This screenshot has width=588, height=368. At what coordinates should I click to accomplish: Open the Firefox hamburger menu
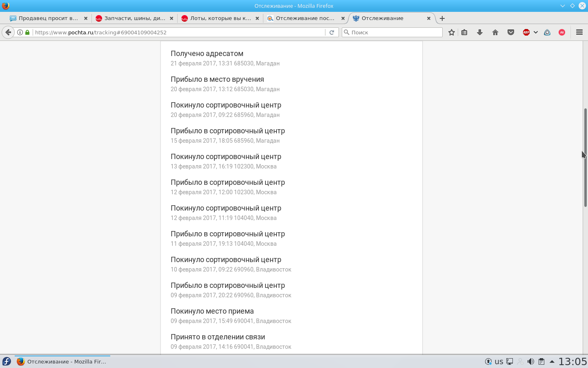click(x=579, y=32)
